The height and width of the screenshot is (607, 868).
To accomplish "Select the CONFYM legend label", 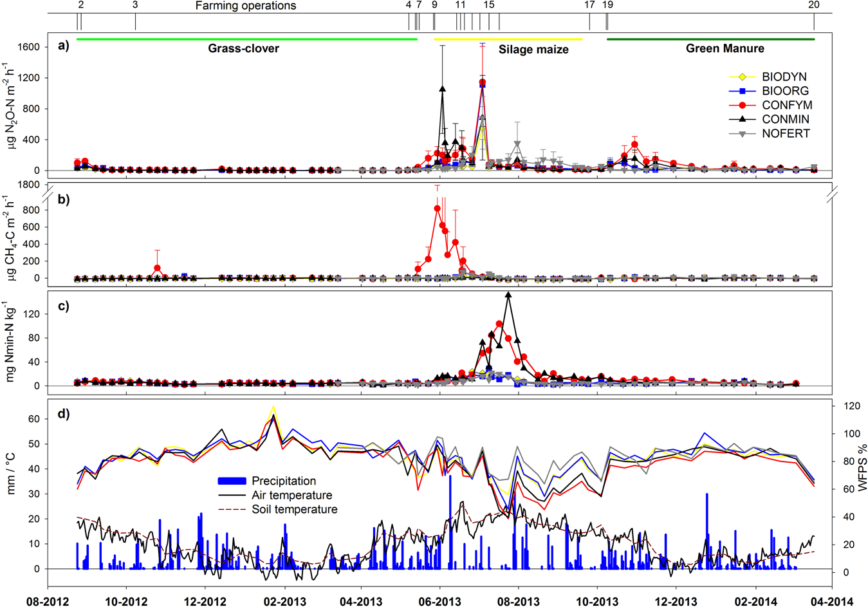I will (787, 106).
